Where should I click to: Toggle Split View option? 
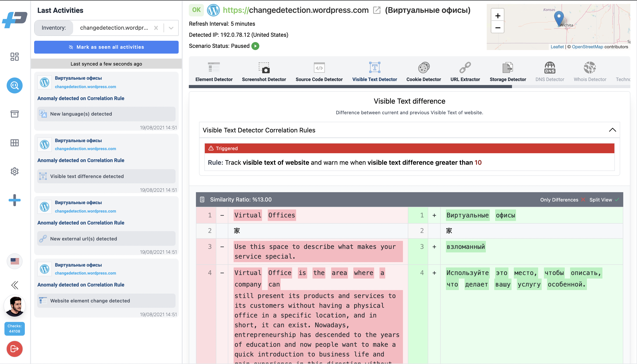click(604, 200)
